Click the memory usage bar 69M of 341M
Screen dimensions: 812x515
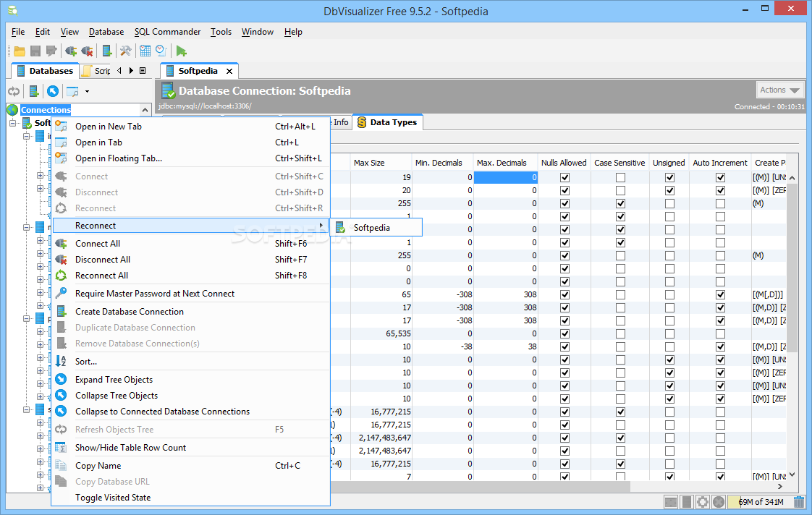point(759,501)
